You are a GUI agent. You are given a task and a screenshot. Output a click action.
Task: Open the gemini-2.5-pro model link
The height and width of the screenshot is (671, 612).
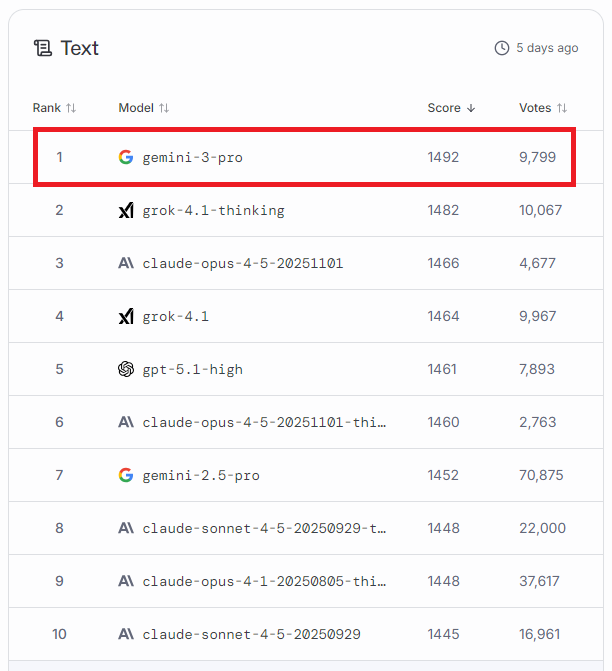point(201,475)
